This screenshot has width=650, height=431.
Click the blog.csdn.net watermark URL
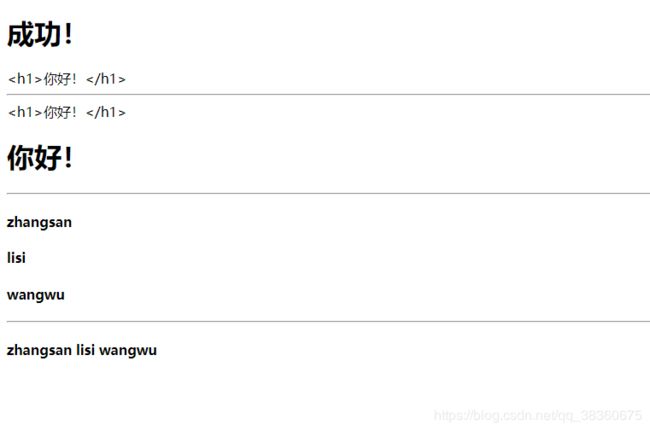click(538, 415)
